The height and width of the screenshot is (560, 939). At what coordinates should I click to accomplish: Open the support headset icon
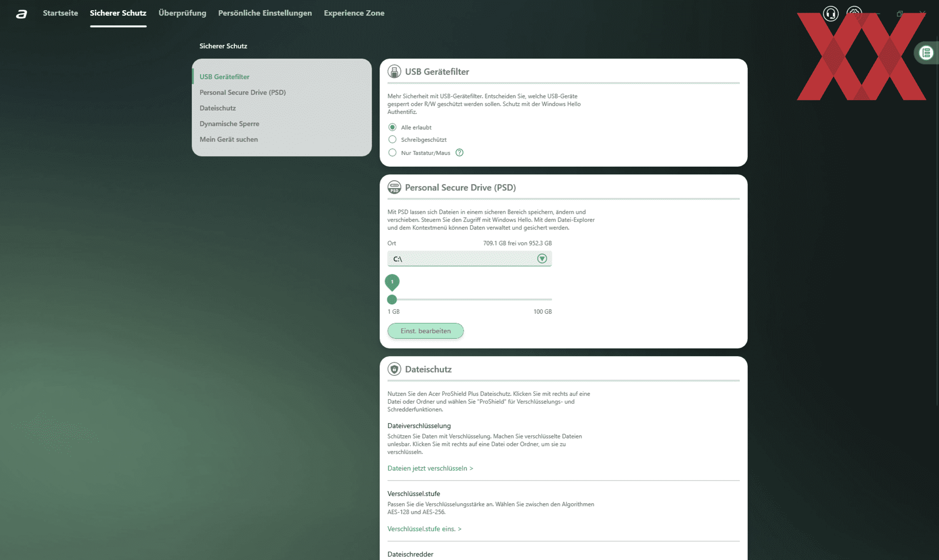(830, 14)
